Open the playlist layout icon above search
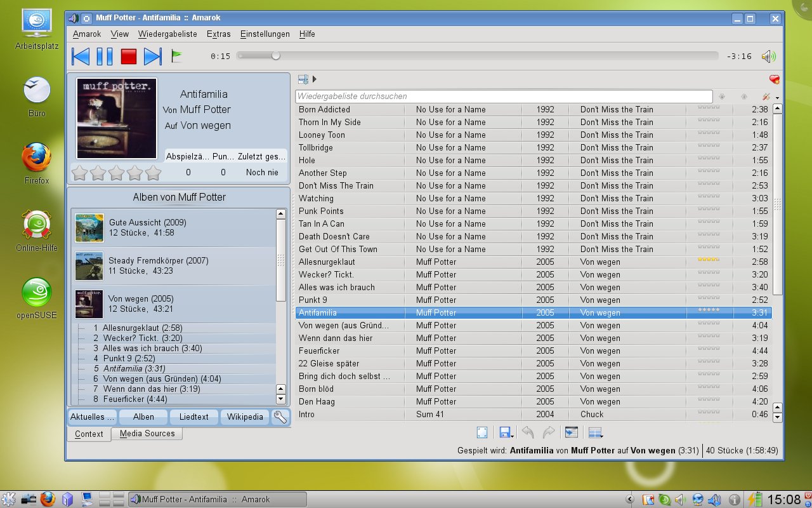 point(303,79)
